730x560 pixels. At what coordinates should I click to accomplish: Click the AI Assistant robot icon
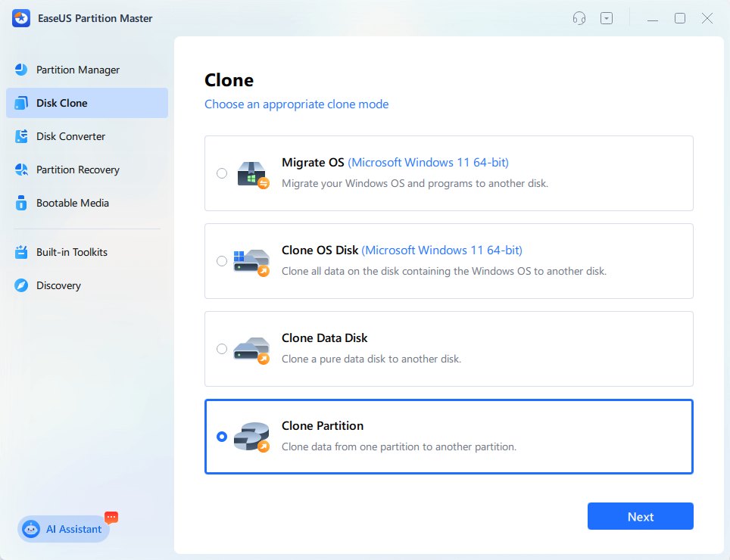pyautogui.click(x=31, y=529)
